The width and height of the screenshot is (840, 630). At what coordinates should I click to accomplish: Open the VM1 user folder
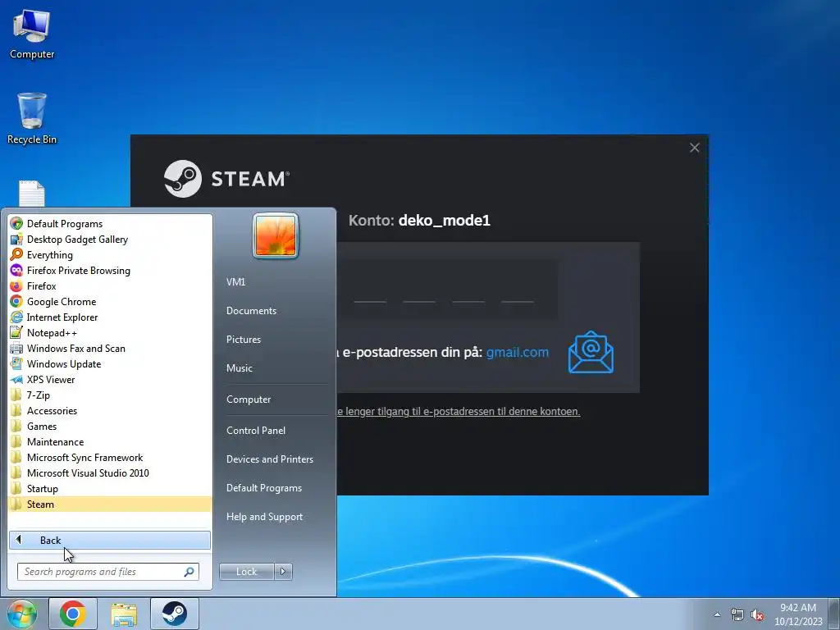pyautogui.click(x=235, y=282)
